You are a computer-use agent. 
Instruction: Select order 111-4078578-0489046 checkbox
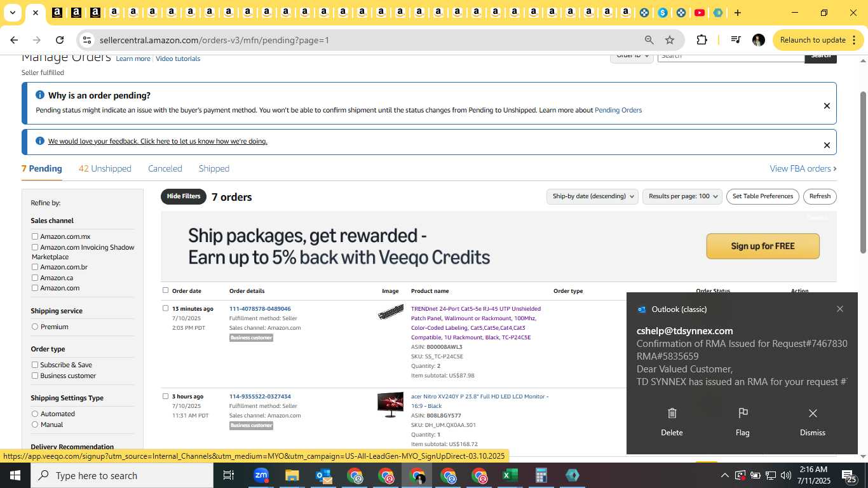pyautogui.click(x=165, y=308)
